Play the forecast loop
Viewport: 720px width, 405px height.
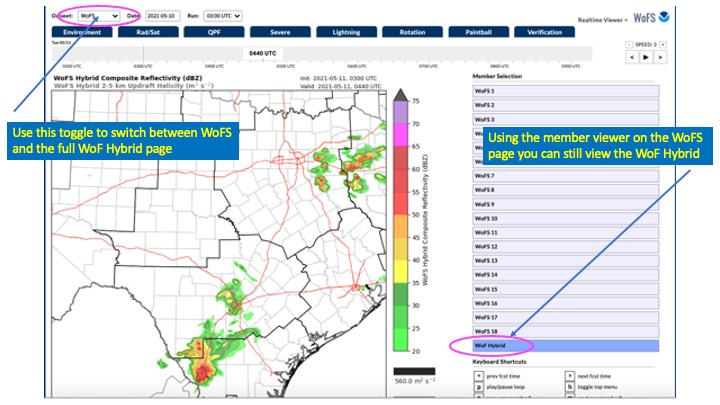coord(646,57)
